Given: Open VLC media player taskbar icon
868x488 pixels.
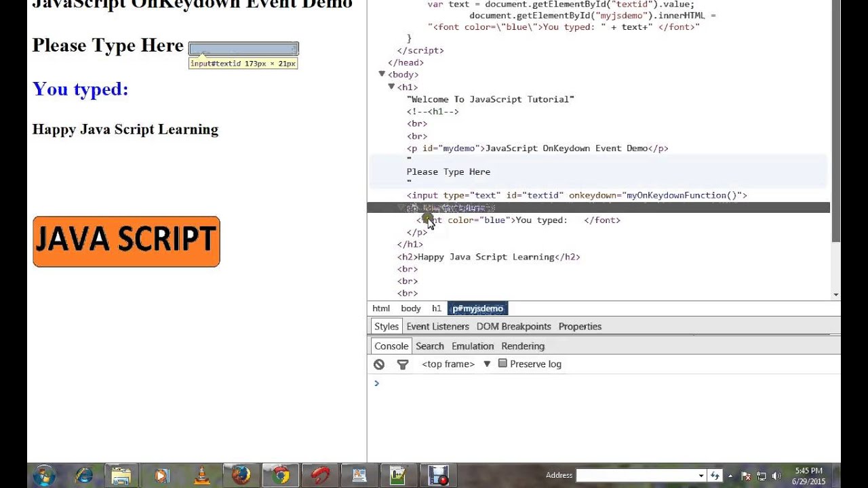Looking at the screenshot, I should coord(201,475).
